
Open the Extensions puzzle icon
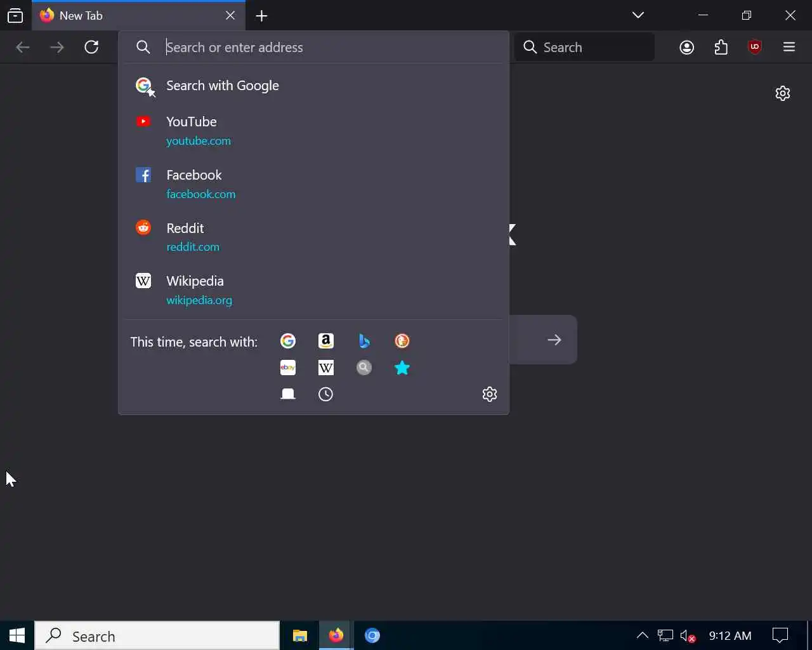(721, 47)
